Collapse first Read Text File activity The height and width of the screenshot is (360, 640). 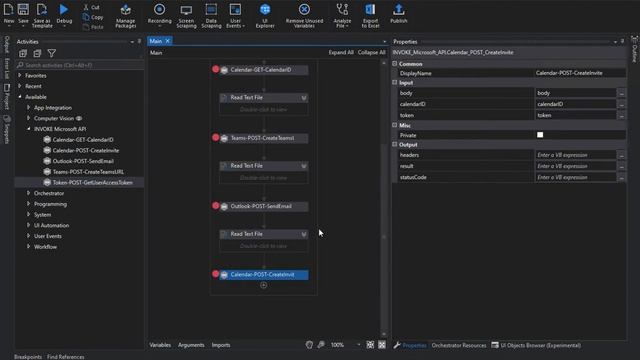(x=304, y=98)
